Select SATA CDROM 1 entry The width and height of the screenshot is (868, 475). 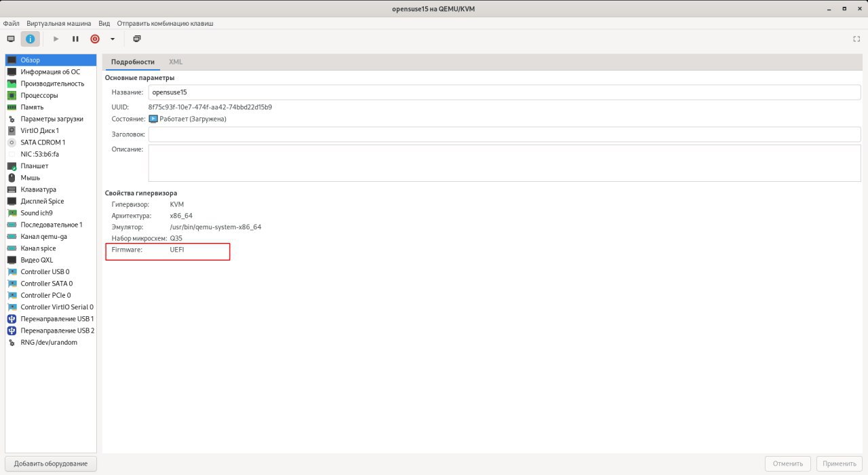(x=51, y=142)
